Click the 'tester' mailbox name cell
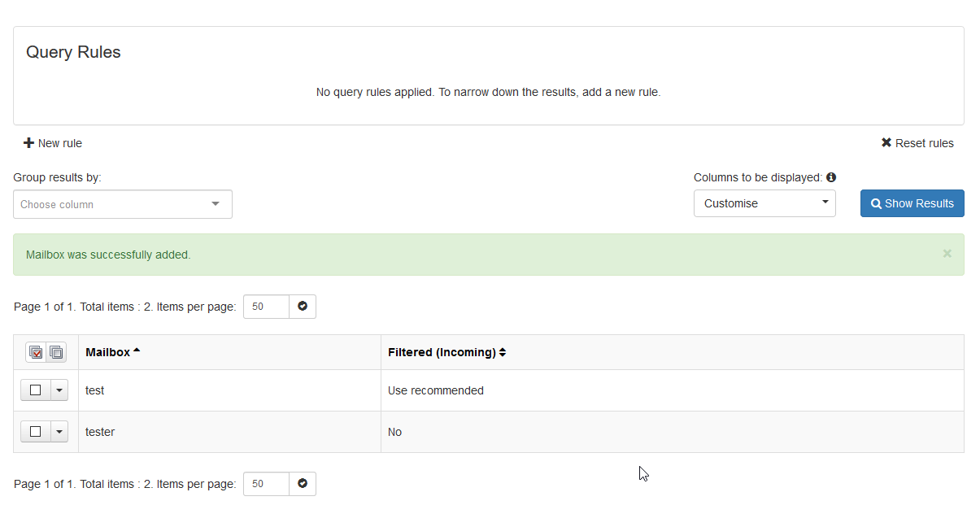Screen dimensions: 980x527 [100, 432]
